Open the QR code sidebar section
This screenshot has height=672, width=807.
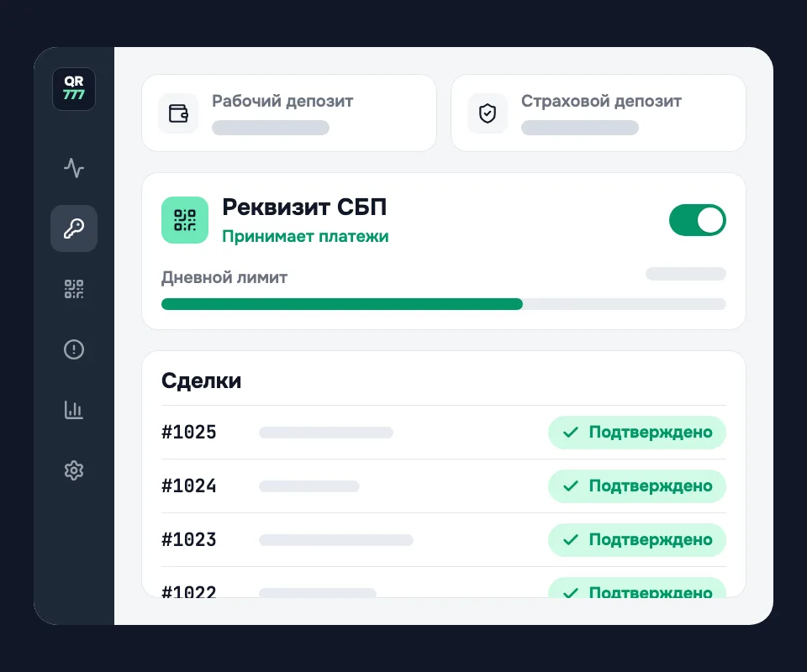74,289
